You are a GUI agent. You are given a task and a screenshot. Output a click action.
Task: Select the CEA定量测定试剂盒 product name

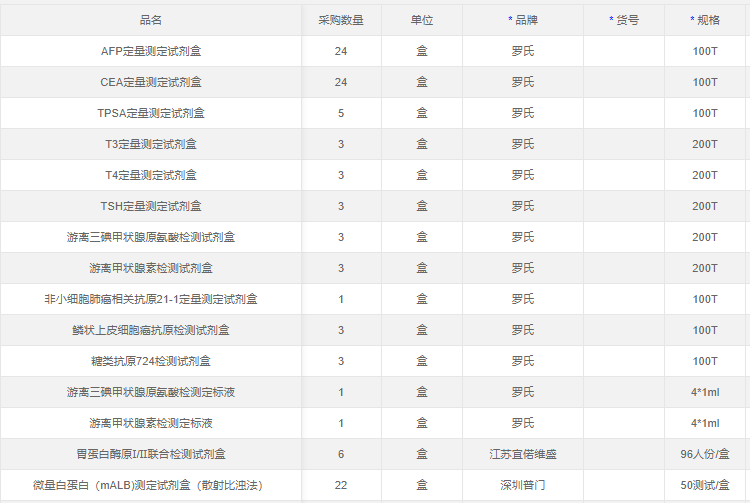pos(150,82)
